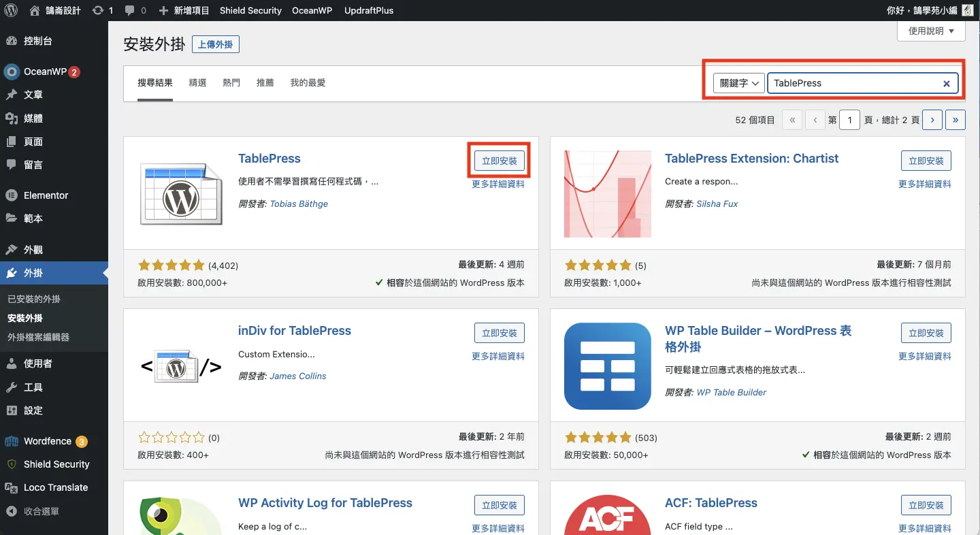
Task: Click 上傳外掛 upload plugin button
Action: (216, 45)
